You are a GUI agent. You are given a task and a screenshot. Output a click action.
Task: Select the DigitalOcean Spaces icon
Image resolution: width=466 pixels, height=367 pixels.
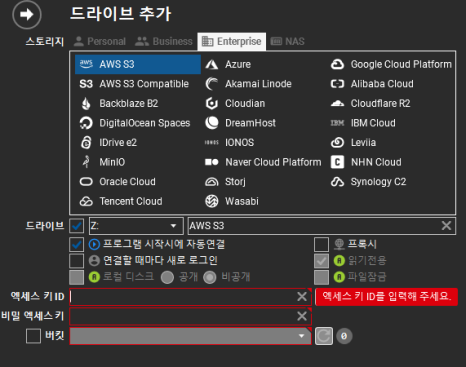point(86,123)
